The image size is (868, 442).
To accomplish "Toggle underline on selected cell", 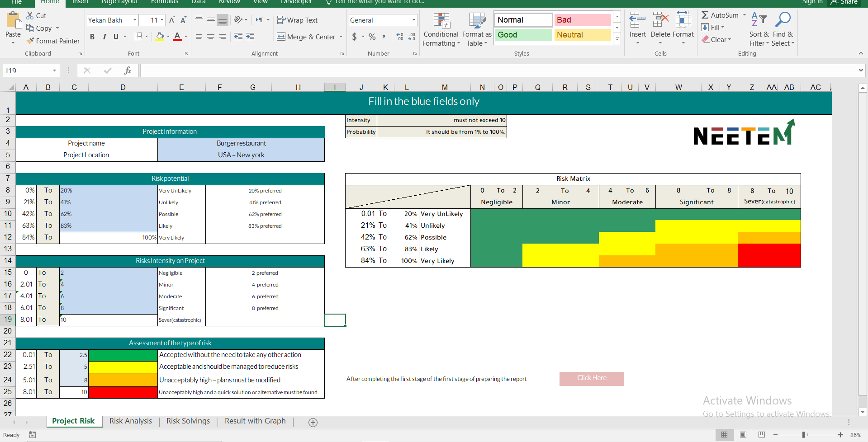I will pyautogui.click(x=116, y=37).
